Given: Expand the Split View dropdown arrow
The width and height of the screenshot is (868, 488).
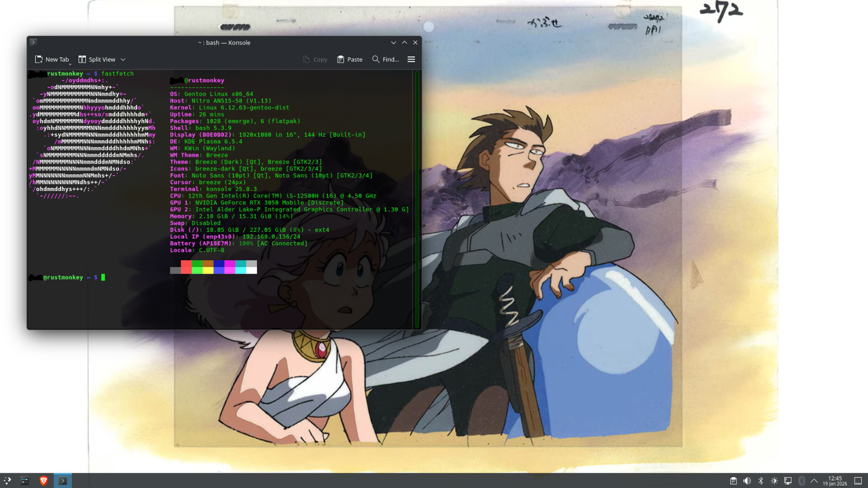Looking at the screenshot, I should [123, 60].
